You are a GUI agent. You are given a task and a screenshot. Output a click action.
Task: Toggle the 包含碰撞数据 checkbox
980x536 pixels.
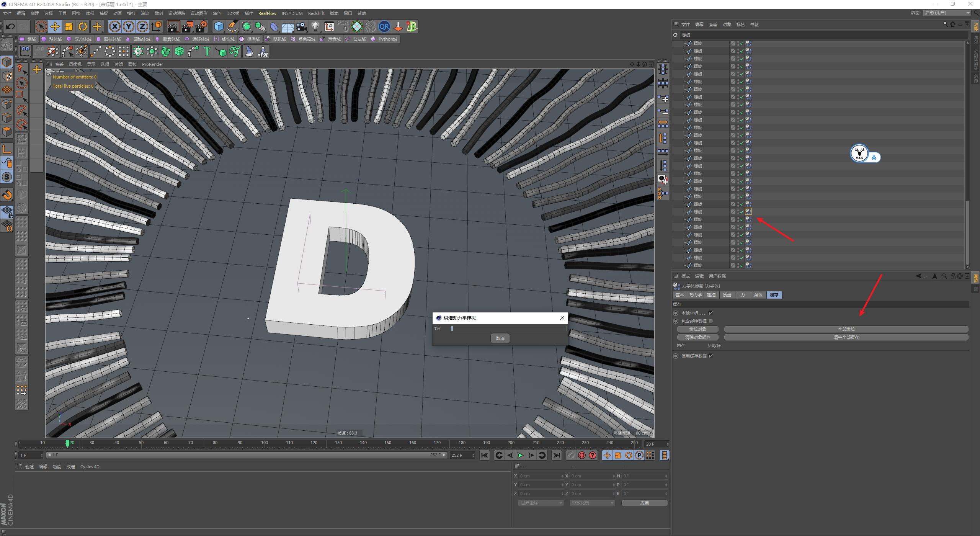(711, 321)
